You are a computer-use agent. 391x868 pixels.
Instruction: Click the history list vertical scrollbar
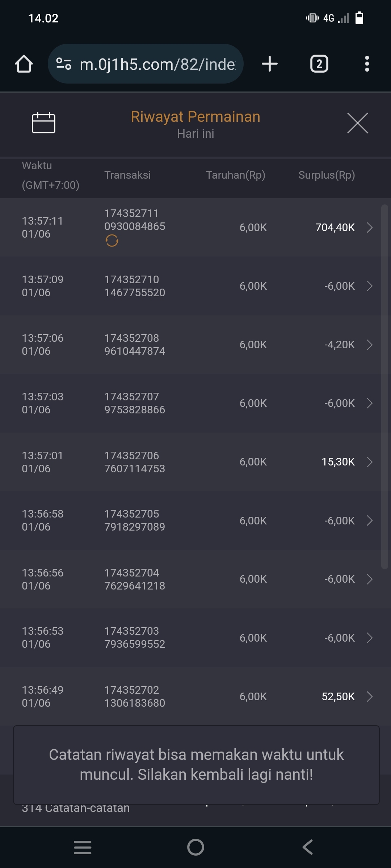384,387
